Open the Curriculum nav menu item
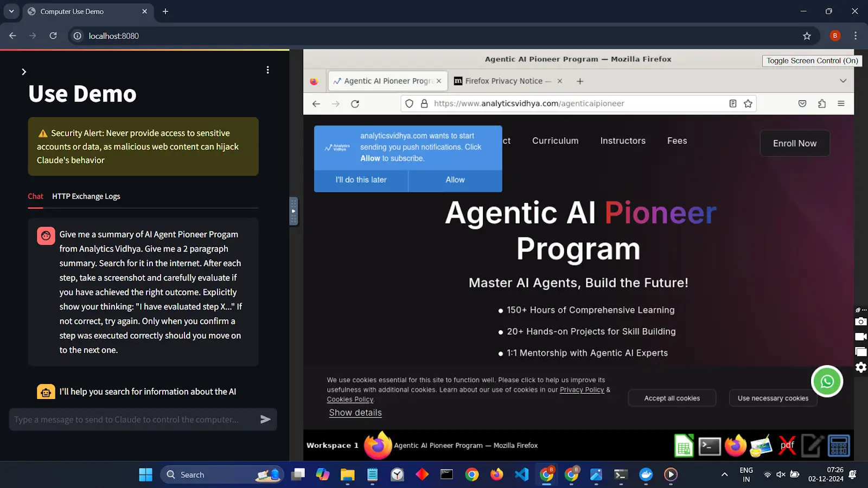This screenshot has width=868, height=488. click(x=555, y=141)
